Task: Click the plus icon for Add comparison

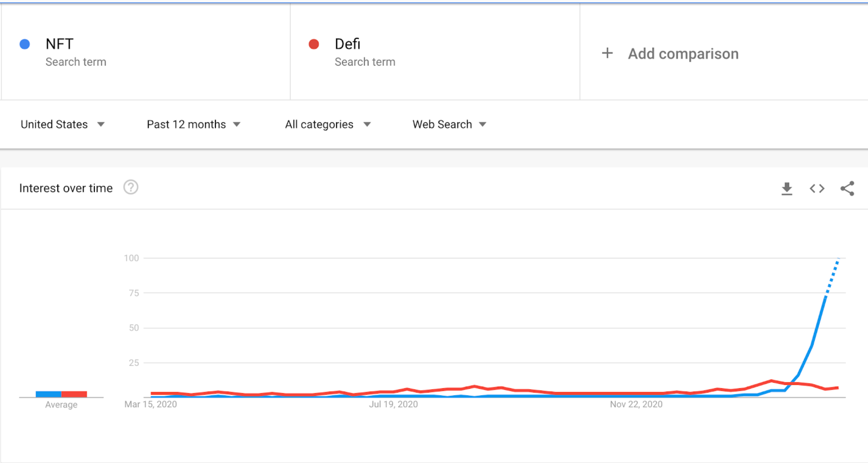Action: [607, 53]
